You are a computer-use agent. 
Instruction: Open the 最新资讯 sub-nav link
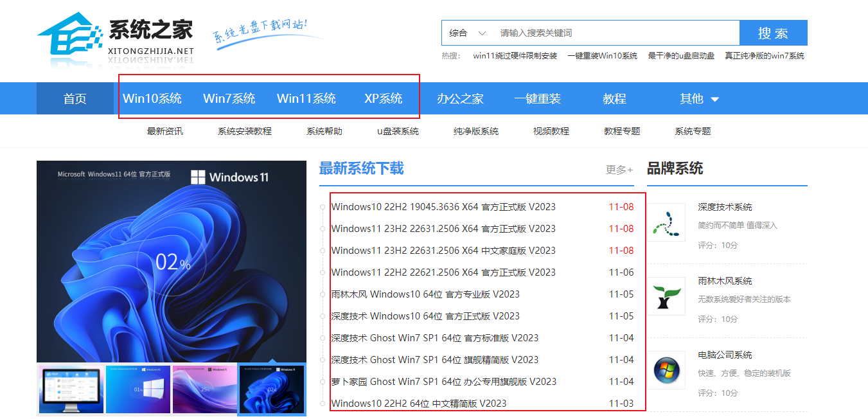(165, 131)
